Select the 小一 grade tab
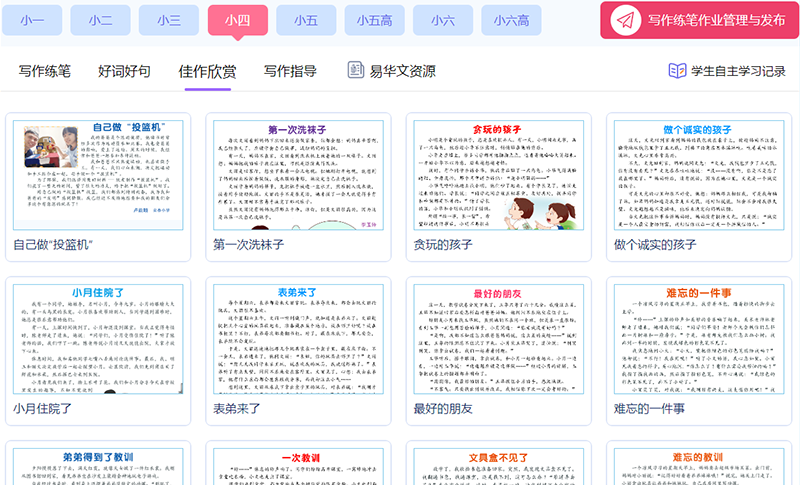This screenshot has width=800, height=485. click(x=32, y=20)
